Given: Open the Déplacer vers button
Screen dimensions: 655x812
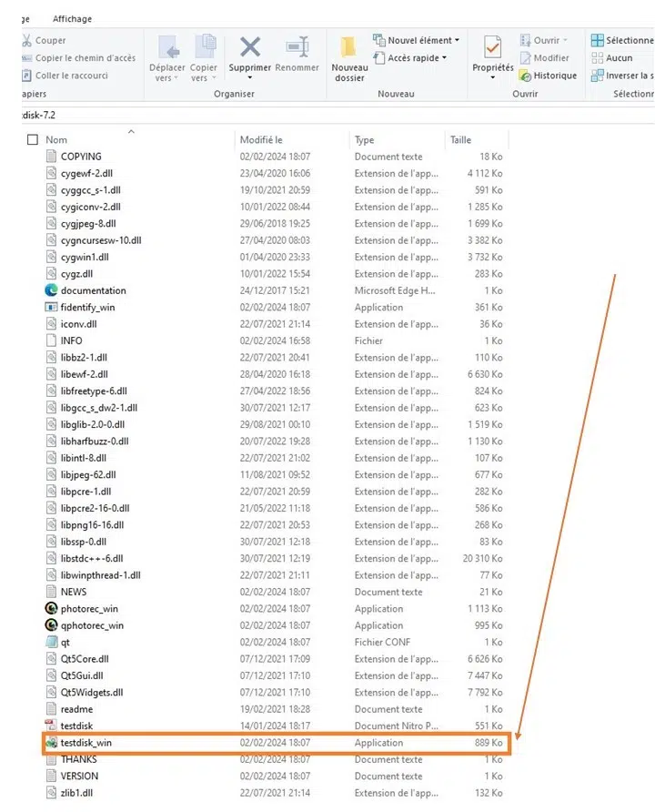Looking at the screenshot, I should tap(167, 58).
